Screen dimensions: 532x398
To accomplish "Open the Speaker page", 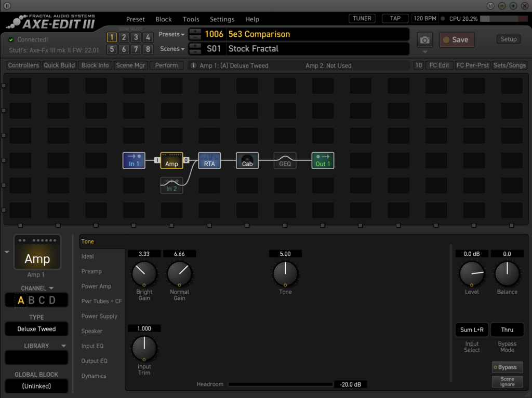I will (x=92, y=331).
